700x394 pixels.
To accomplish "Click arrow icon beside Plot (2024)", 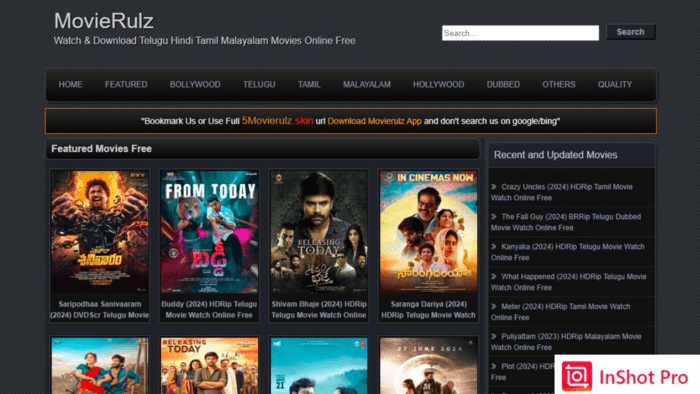I will [494, 366].
